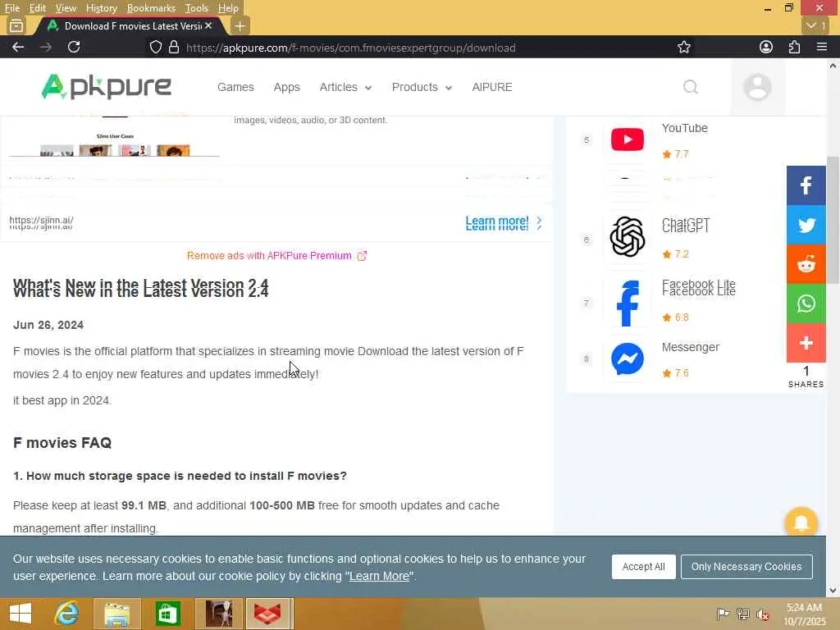Image resolution: width=840 pixels, height=630 pixels.
Task: Open the Windows Start button
Action: pos(21,614)
